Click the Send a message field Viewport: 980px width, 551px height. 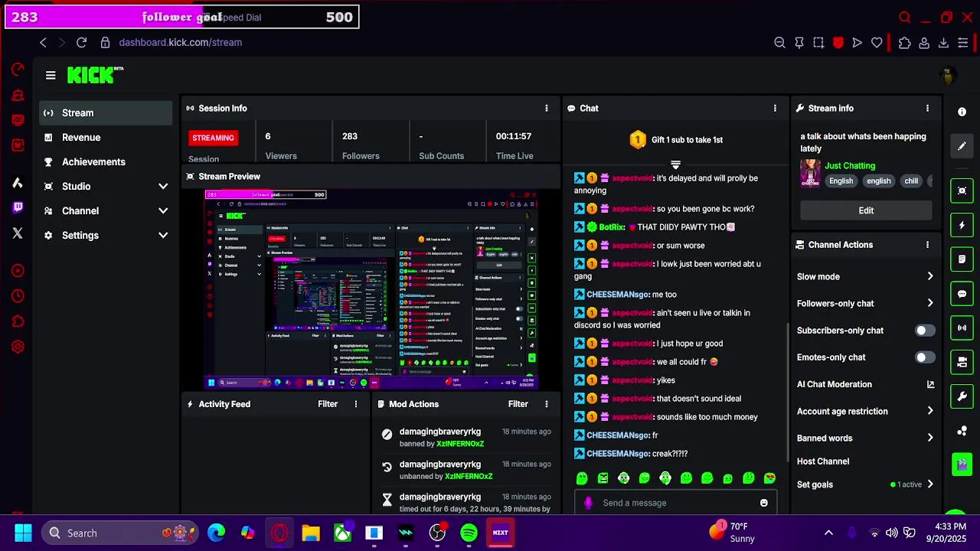pyautogui.click(x=675, y=503)
